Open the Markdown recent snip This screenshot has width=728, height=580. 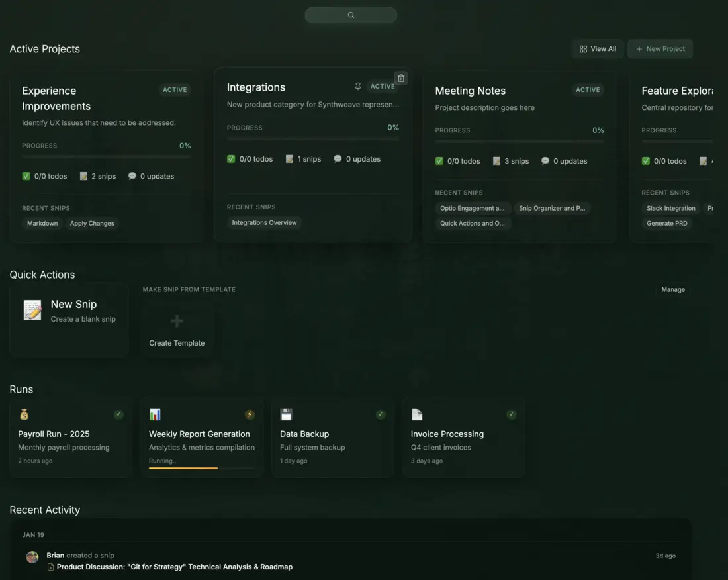tap(42, 223)
